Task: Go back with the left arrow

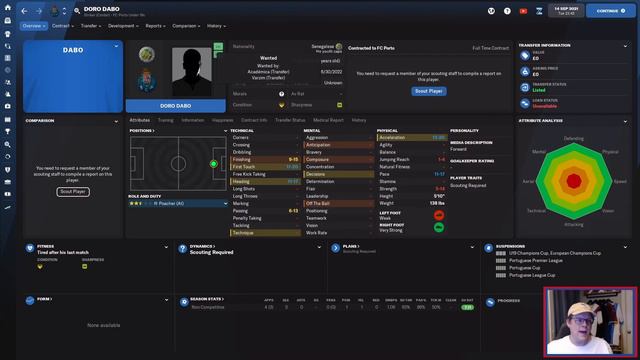Action: [x=24, y=11]
